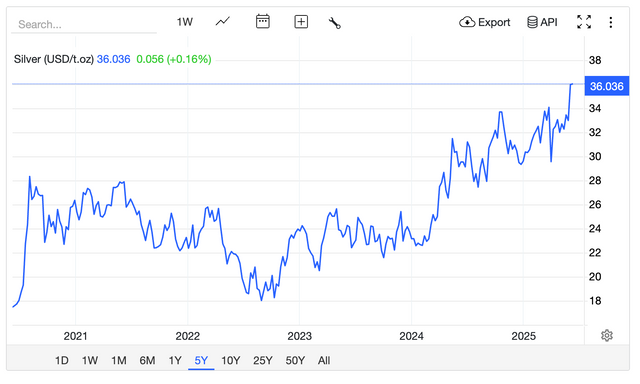The height and width of the screenshot is (384, 640).
Task: Click the 2022 x-axis label
Action: 187,336
